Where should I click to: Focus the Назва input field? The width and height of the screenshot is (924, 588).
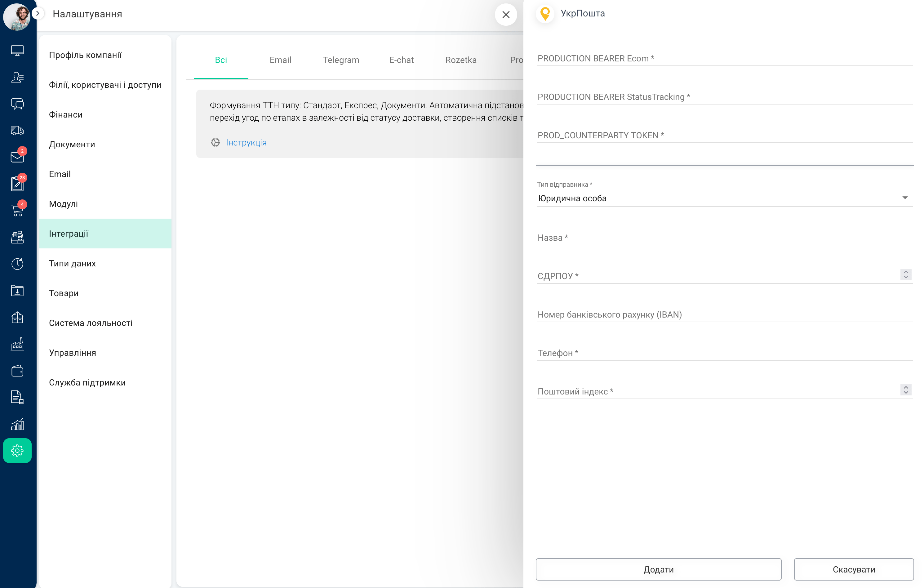point(724,238)
